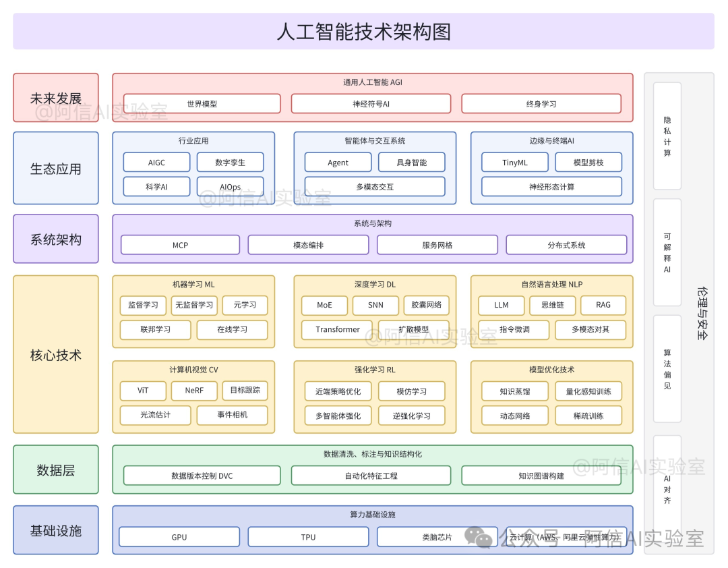Click the RAG box in NLP section
Screen dimensions: 728x568
pos(603,305)
